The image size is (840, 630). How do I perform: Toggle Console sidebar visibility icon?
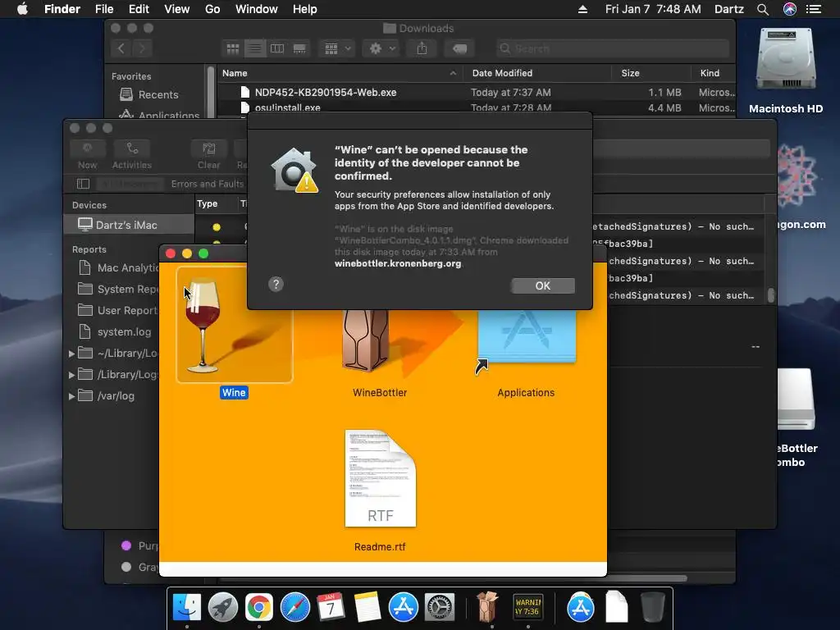83,184
